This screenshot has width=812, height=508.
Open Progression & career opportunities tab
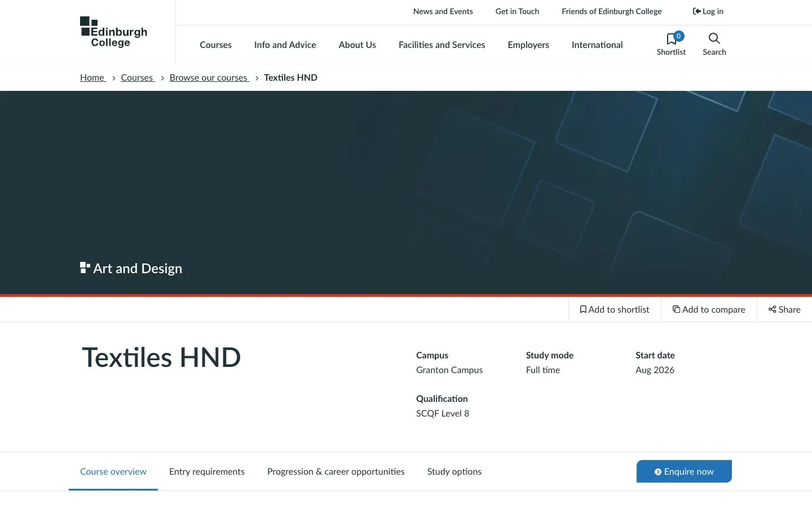point(336,471)
